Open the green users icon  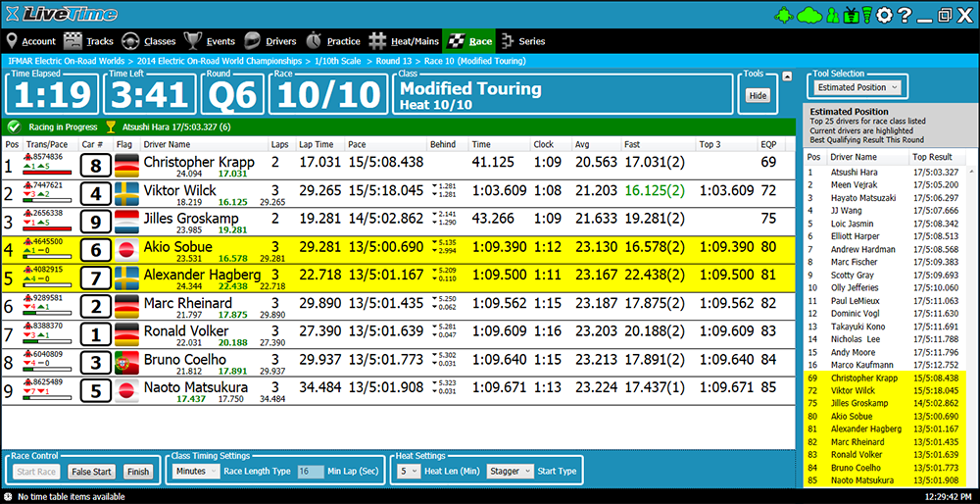[x=831, y=14]
